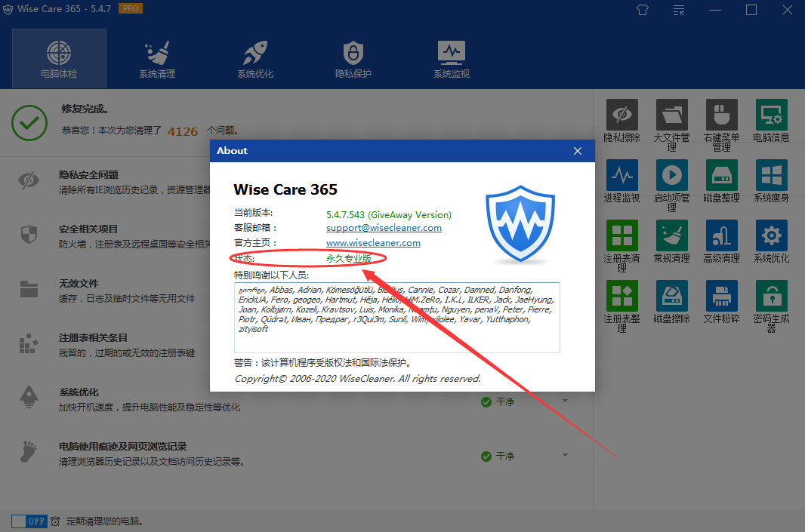Viewport: 805px width, 532px height.
Task: Open www.wisecleaner.com homepage link
Action: point(373,243)
